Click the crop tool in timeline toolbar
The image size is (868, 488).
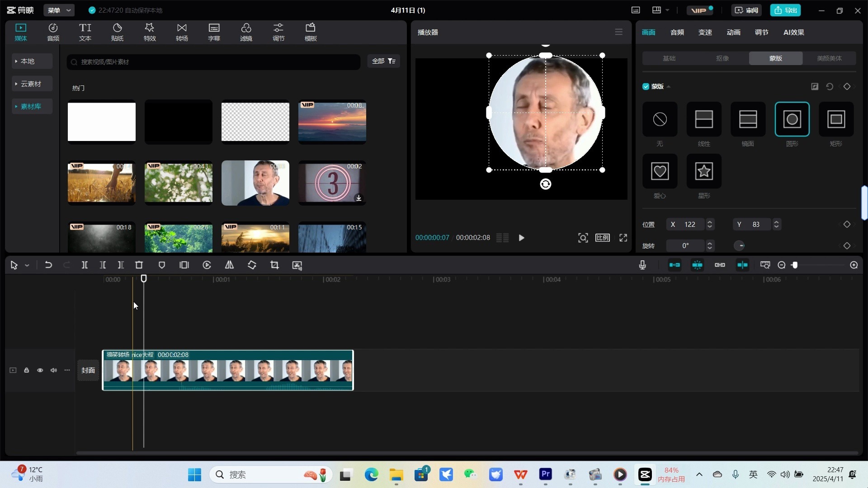(x=274, y=265)
